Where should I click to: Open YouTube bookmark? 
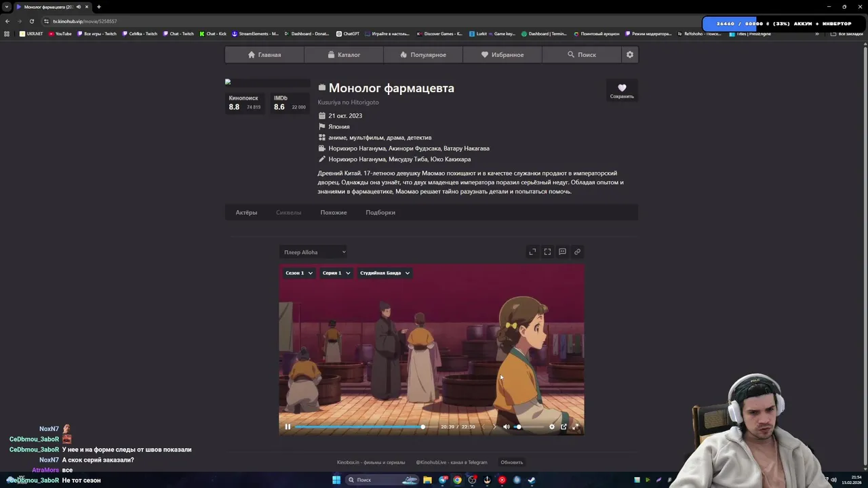[x=60, y=34]
